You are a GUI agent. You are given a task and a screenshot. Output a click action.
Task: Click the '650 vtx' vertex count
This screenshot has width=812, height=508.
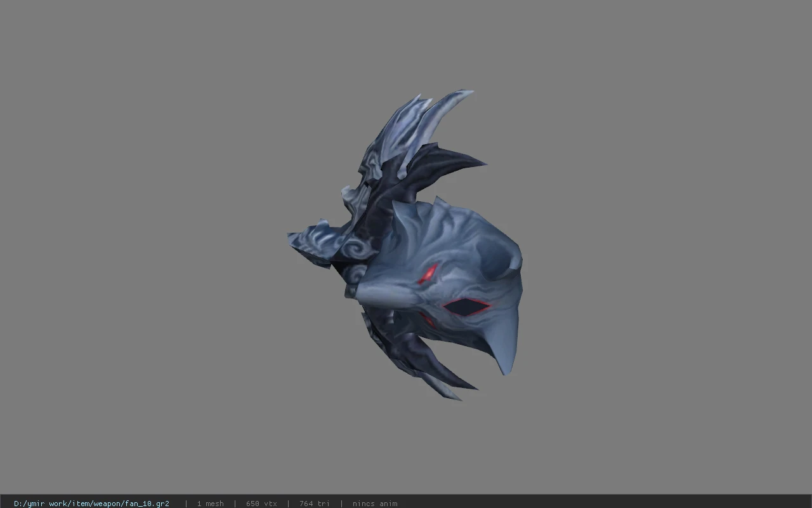pos(261,504)
